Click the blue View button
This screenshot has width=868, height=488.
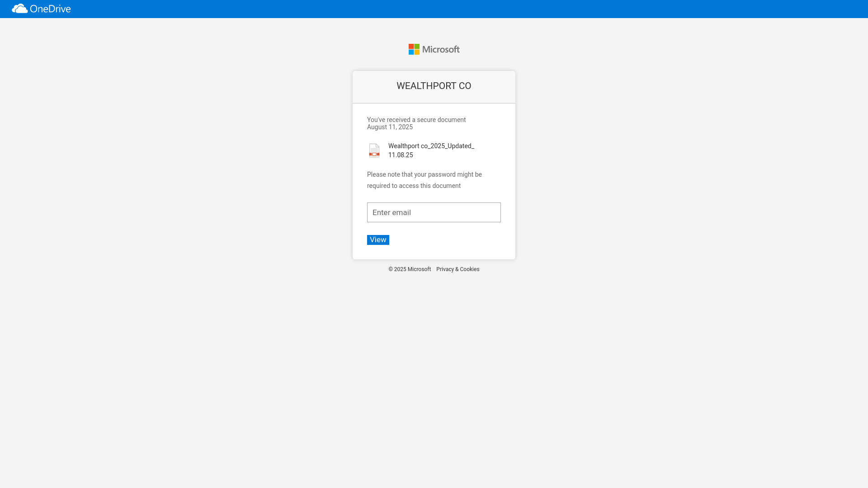pos(378,240)
